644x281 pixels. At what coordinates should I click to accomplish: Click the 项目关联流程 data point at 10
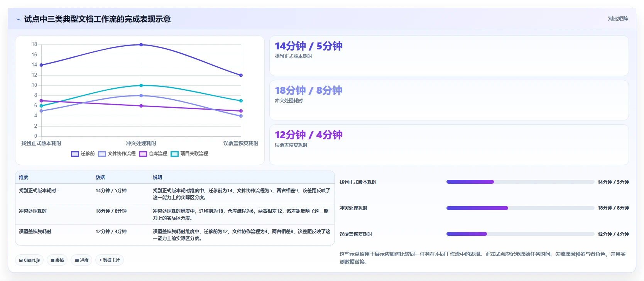tap(141, 85)
